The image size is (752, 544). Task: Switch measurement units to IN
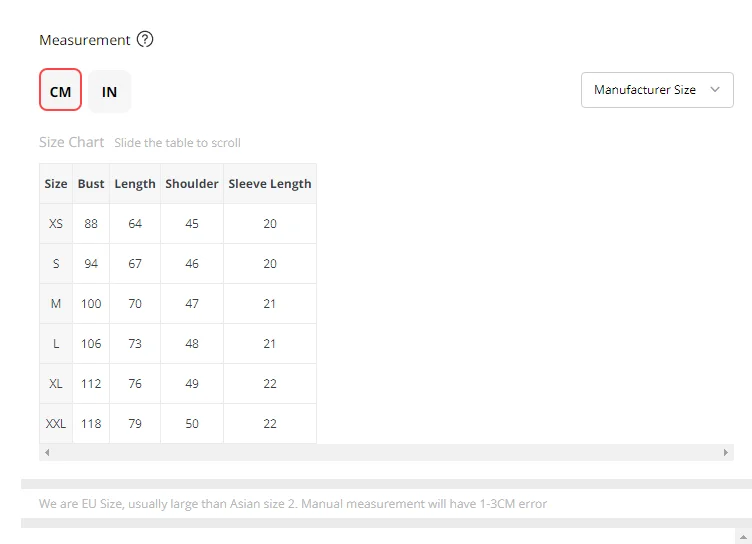point(109,91)
